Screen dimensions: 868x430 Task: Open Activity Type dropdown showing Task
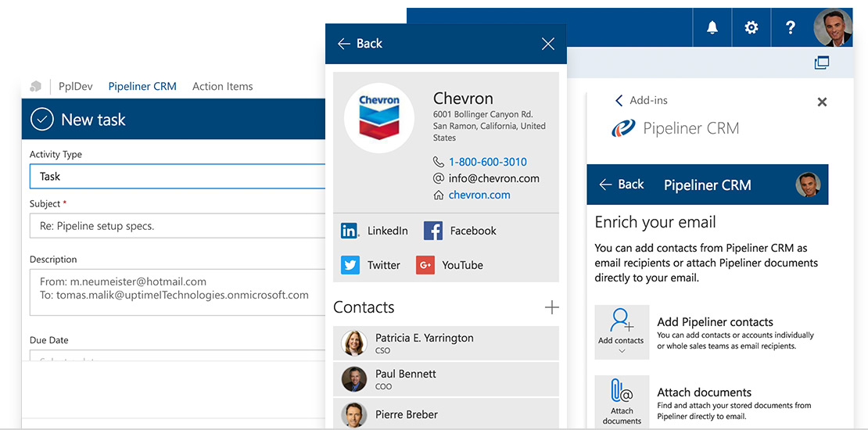(x=178, y=177)
